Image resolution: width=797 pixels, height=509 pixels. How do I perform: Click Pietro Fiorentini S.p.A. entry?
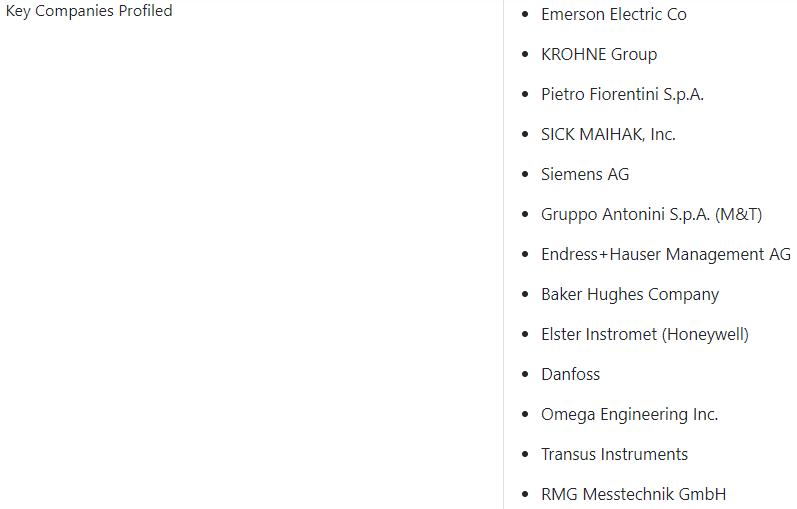[622, 94]
